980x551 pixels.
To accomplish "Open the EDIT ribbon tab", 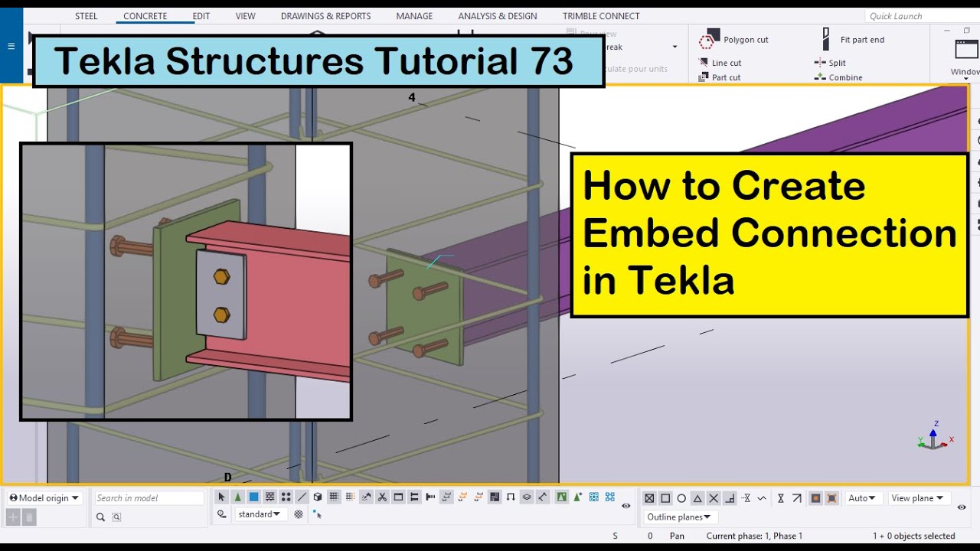I will point(201,16).
